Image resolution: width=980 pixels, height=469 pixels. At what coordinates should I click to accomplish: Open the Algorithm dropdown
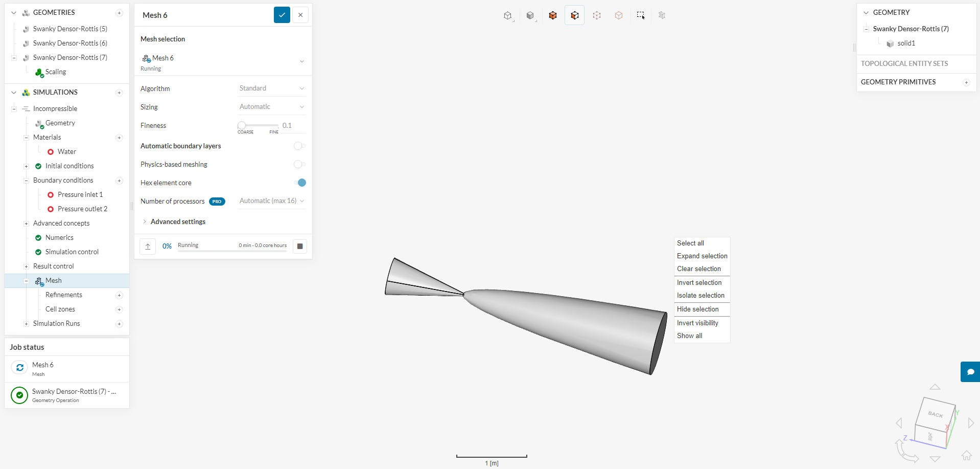click(x=272, y=88)
